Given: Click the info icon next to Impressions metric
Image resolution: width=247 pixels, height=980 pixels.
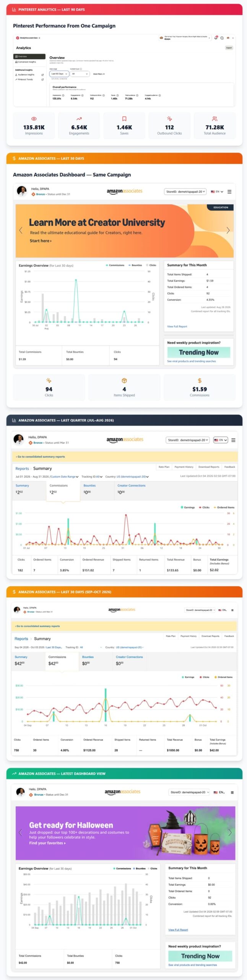Looking at the screenshot, I should point(63,95).
